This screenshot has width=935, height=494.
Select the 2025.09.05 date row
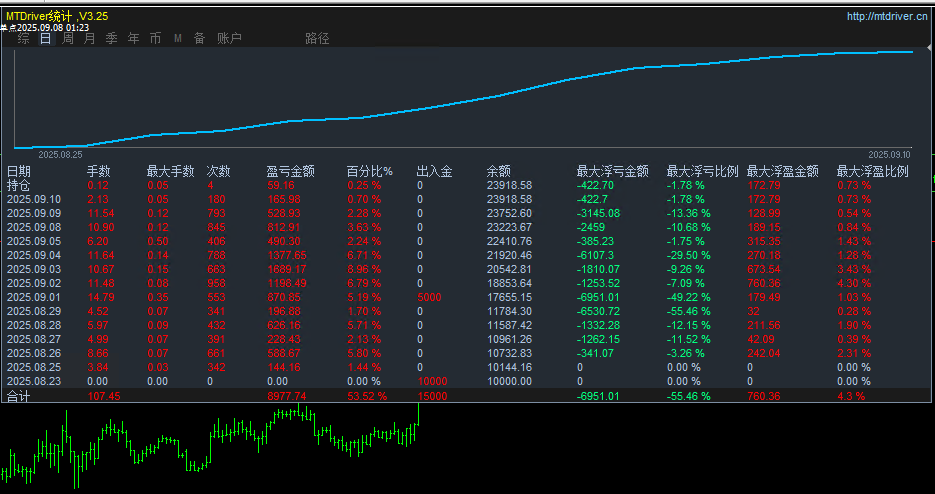pyautogui.click(x=33, y=241)
